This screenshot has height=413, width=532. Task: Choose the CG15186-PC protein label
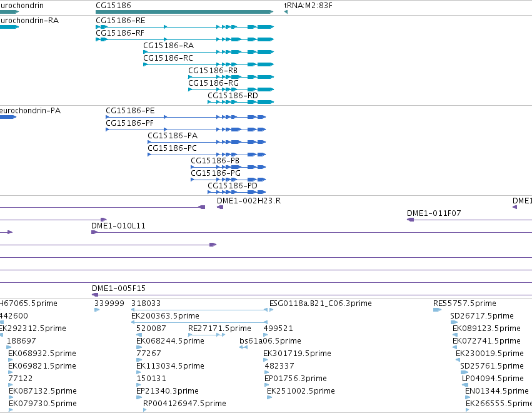[172, 148]
